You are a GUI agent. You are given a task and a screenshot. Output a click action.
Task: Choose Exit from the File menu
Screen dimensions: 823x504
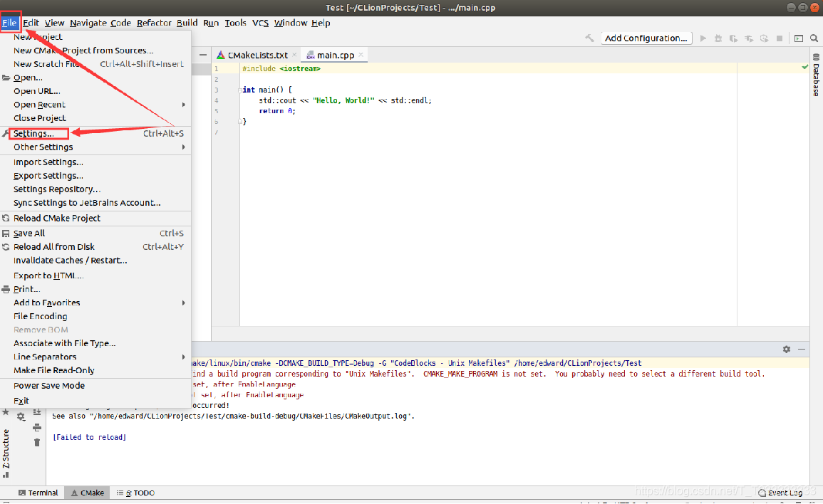click(x=95, y=401)
